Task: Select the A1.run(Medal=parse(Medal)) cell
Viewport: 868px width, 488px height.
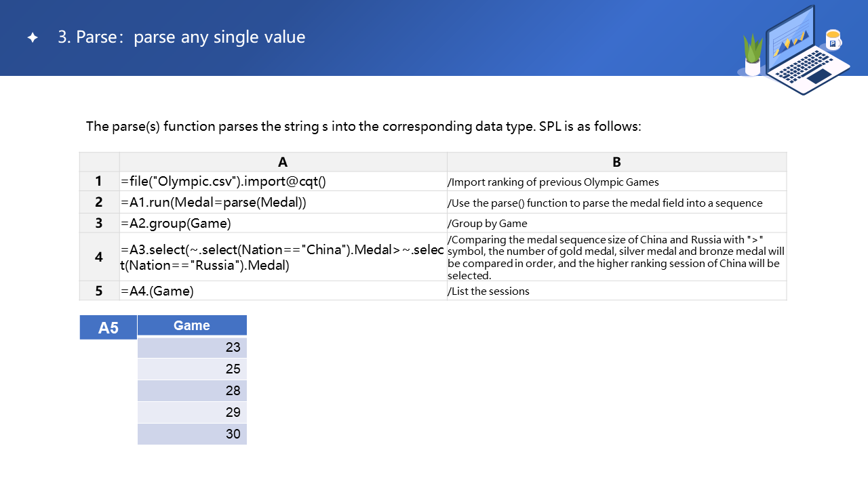Action: tap(283, 202)
